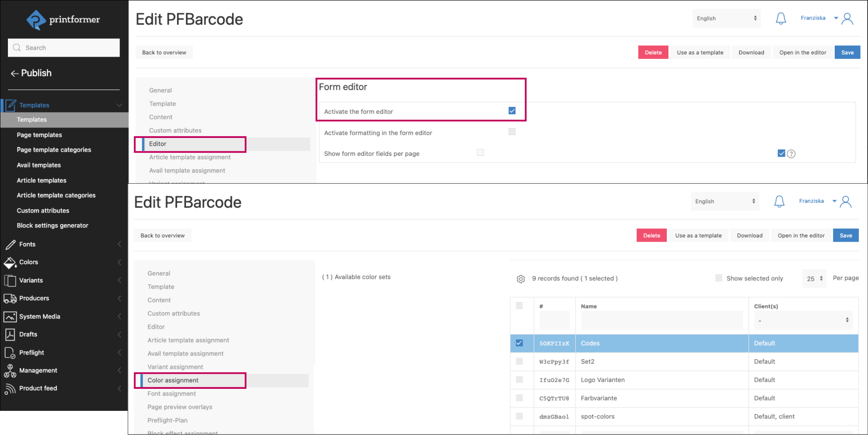Click the red Delete button at top
The image size is (868, 443).
(653, 53)
